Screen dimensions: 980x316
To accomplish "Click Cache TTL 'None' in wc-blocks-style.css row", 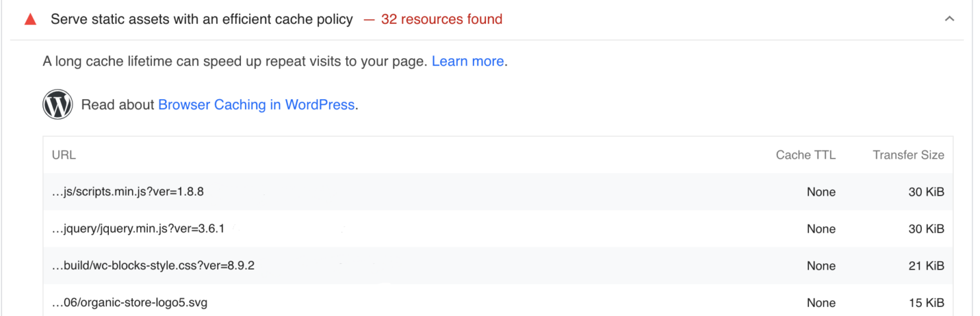I will [x=821, y=266].
